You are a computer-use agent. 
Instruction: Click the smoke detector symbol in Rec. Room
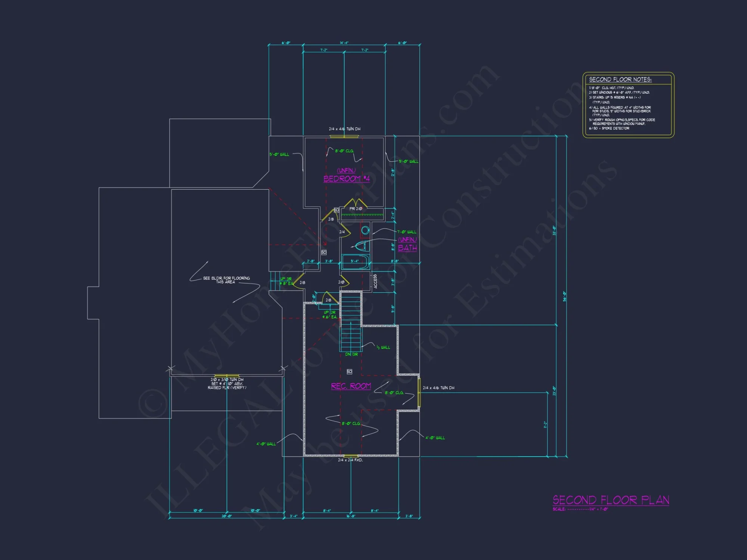coord(349,371)
